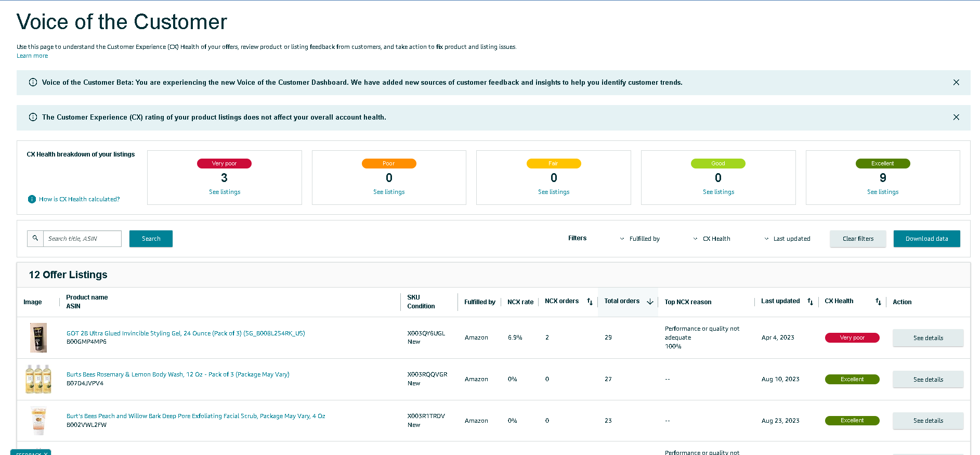Select SKU text X003QY6UGL
Screen dimensions: 980x455
426,333
